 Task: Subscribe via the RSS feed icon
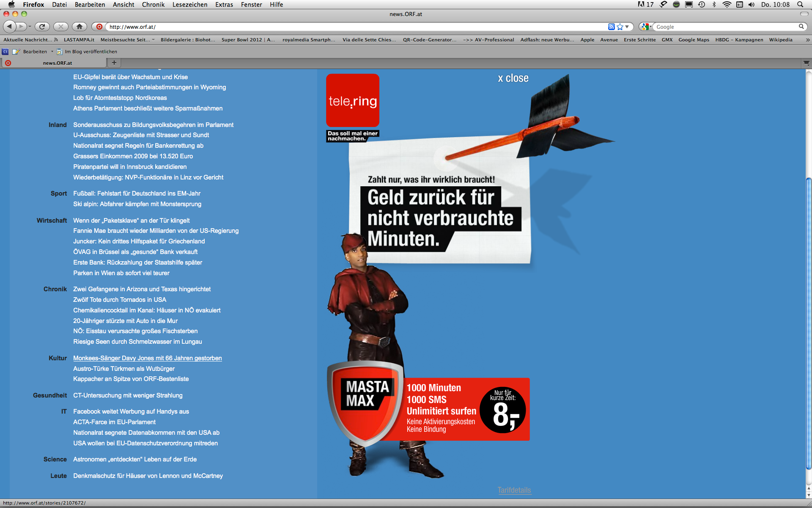coord(612,27)
